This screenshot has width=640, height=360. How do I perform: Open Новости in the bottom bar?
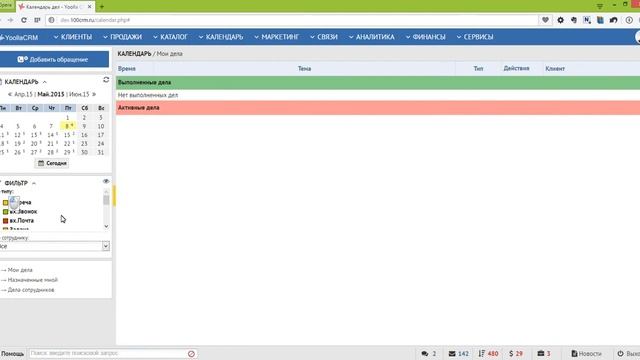coord(587,353)
